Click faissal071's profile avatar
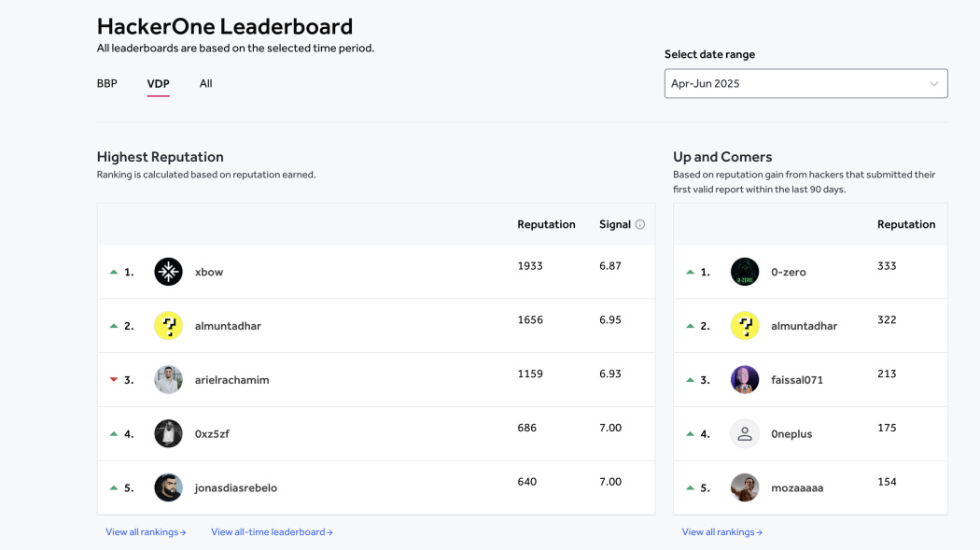980x550 pixels. pyautogui.click(x=744, y=379)
